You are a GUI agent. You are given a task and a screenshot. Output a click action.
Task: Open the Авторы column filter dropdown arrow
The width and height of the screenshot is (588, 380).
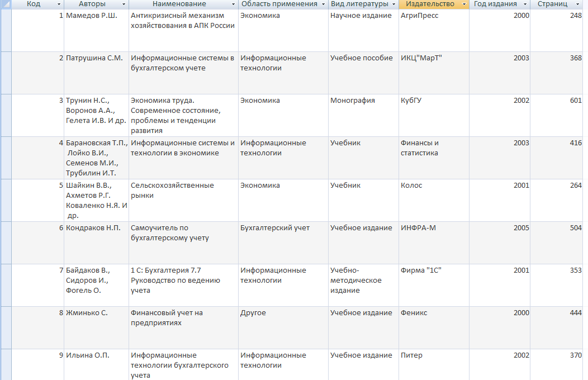click(x=124, y=4)
